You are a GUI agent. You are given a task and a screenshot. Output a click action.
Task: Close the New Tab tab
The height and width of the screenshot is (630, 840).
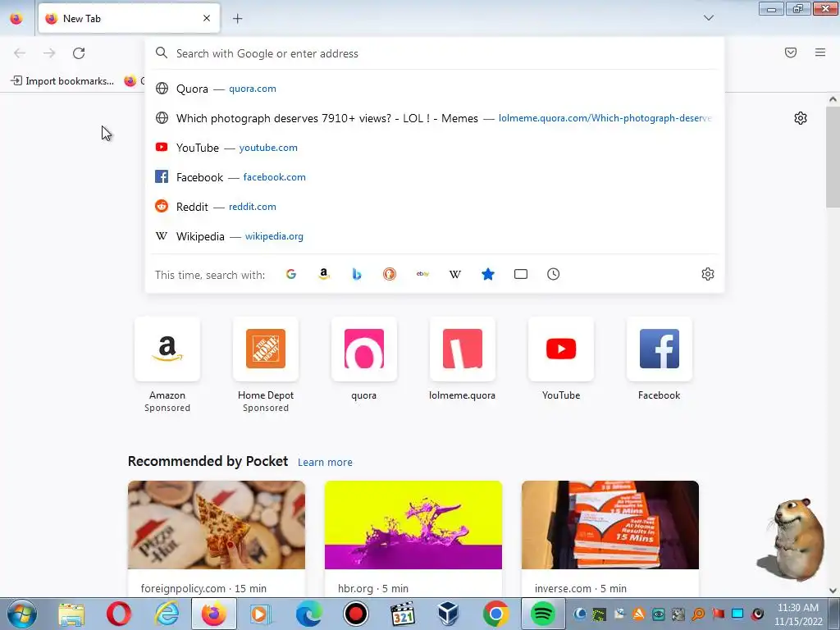[207, 18]
